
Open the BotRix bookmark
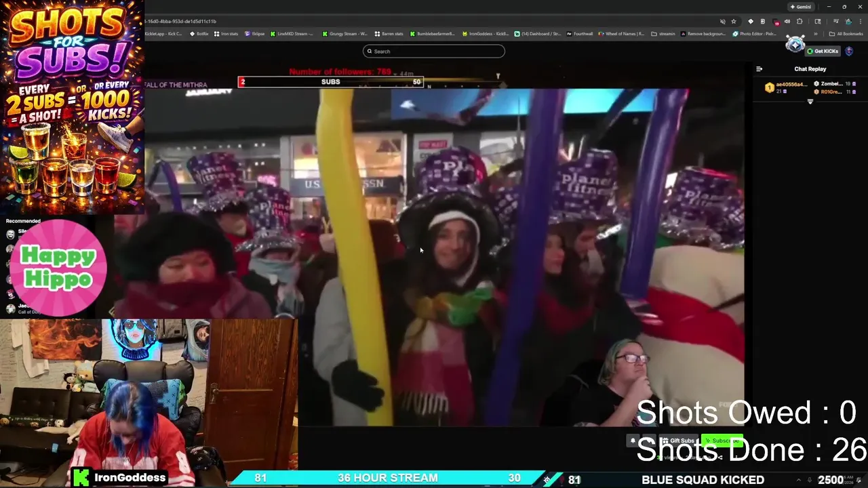[200, 34]
